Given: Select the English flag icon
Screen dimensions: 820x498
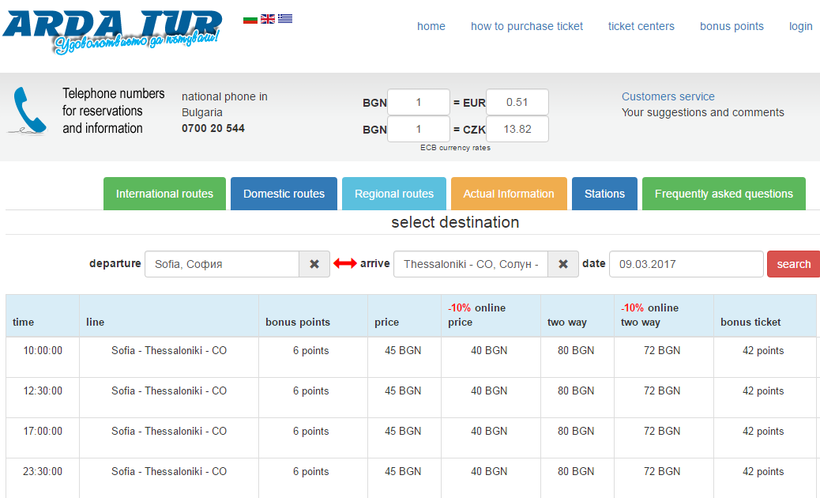Looking at the screenshot, I should pyautogui.click(x=268, y=18).
